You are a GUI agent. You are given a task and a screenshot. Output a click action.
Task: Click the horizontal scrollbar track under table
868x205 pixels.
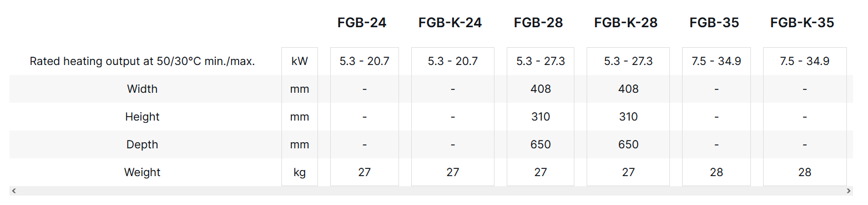[x=431, y=191]
